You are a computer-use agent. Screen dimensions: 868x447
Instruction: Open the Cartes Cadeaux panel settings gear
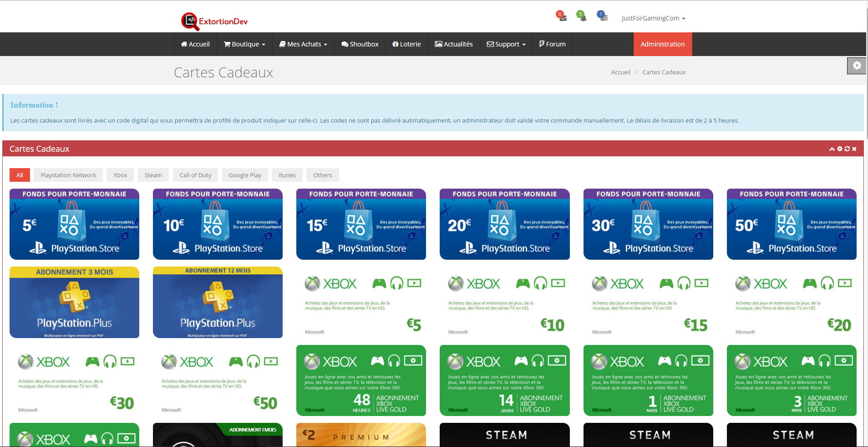click(x=840, y=149)
